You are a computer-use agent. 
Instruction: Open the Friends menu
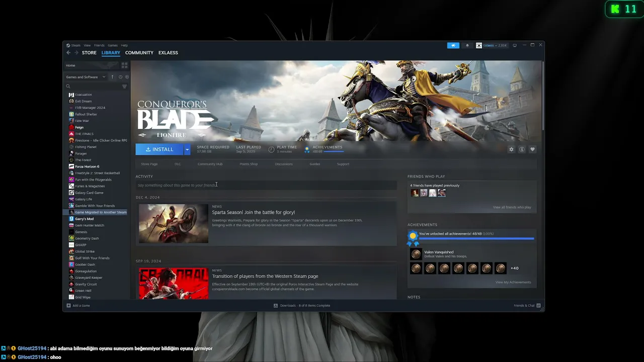[x=99, y=45]
